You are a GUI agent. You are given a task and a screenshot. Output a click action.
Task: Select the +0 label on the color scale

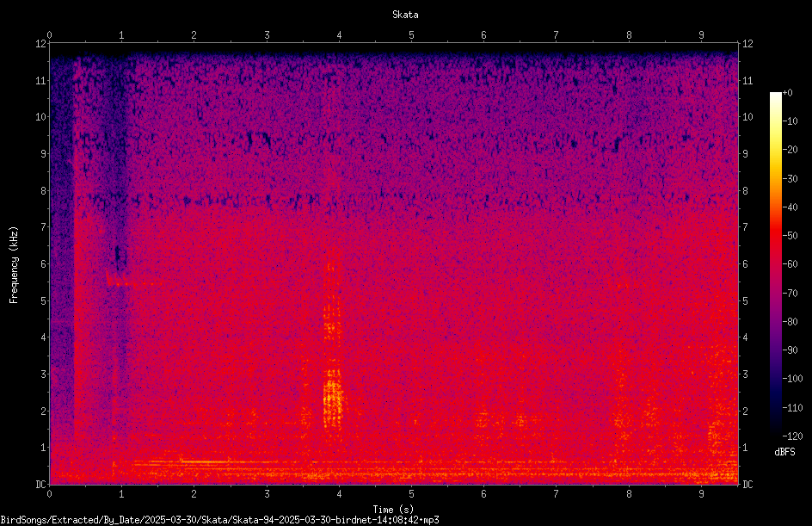point(787,93)
